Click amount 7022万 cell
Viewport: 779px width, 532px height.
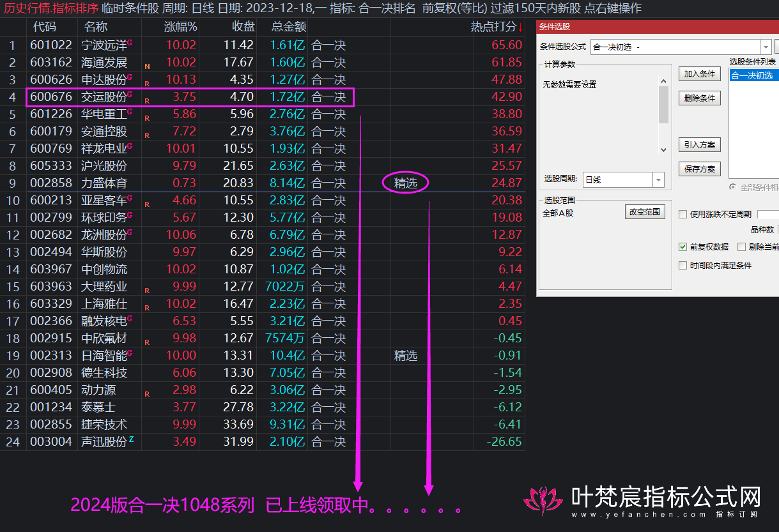pos(285,287)
